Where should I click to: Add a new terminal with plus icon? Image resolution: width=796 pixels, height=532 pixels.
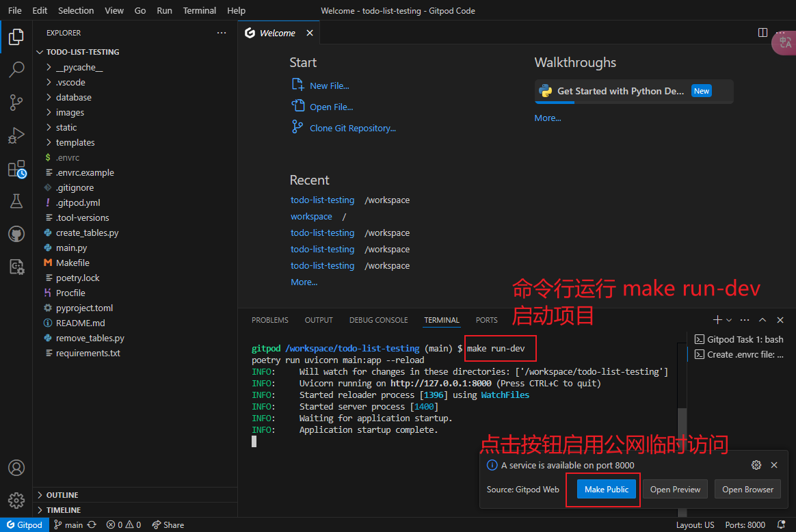[717, 320]
